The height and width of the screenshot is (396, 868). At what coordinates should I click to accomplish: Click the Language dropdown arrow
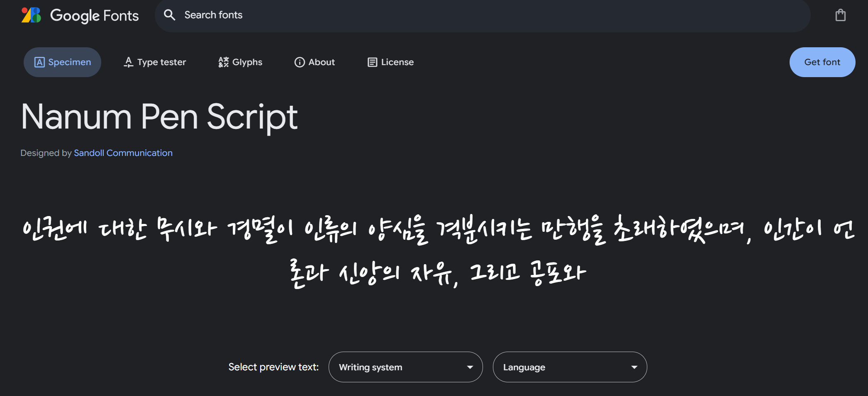pyautogui.click(x=634, y=367)
